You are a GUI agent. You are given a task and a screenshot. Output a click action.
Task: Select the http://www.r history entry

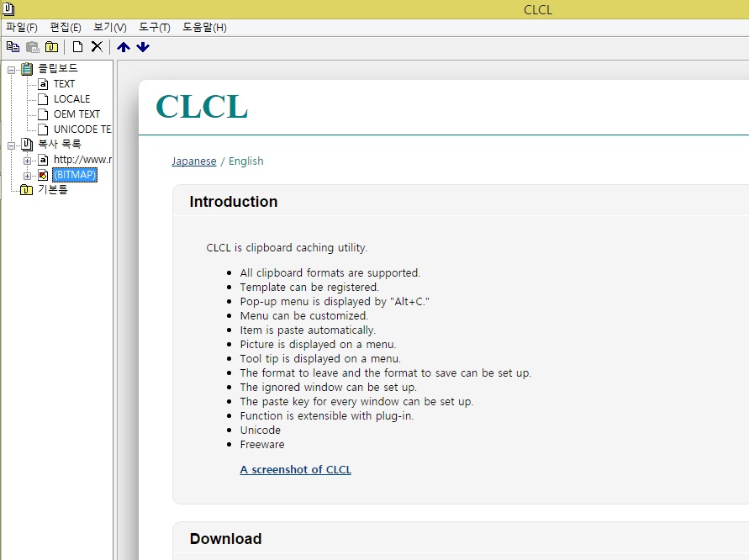pyautogui.click(x=82, y=160)
